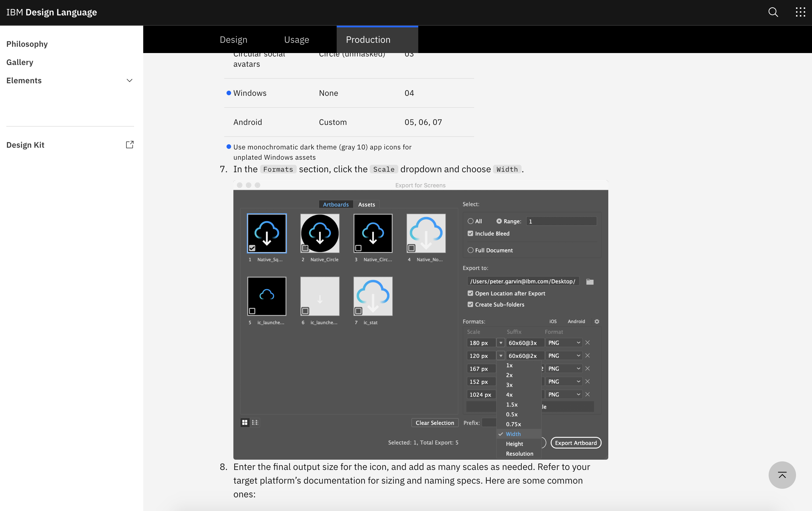Switch to the Assets tab
812x511 pixels.
pyautogui.click(x=367, y=205)
